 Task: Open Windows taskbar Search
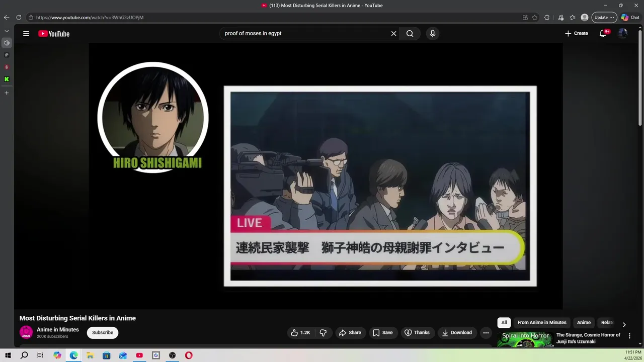click(24, 355)
